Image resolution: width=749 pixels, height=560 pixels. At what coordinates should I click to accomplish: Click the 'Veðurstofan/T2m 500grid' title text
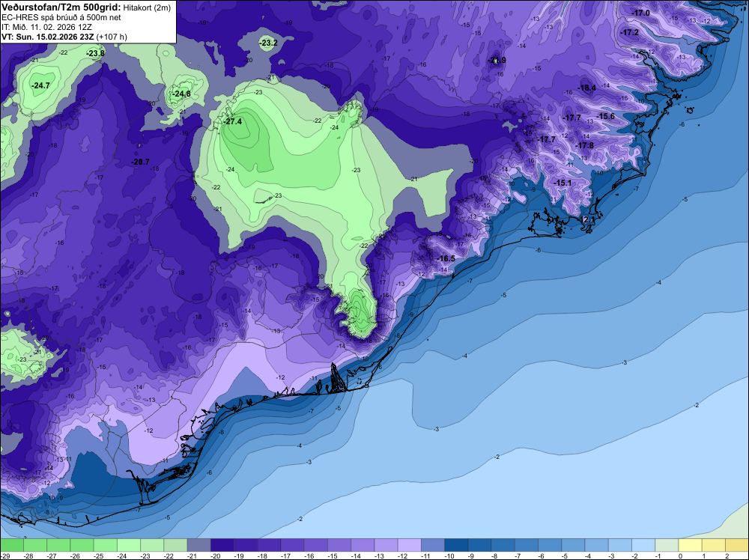pyautogui.click(x=61, y=7)
